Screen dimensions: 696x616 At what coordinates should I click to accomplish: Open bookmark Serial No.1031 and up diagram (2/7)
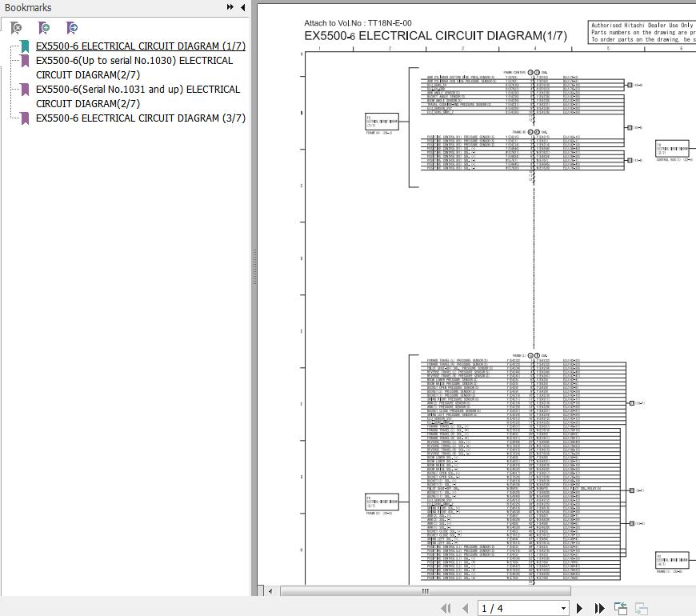point(138,96)
